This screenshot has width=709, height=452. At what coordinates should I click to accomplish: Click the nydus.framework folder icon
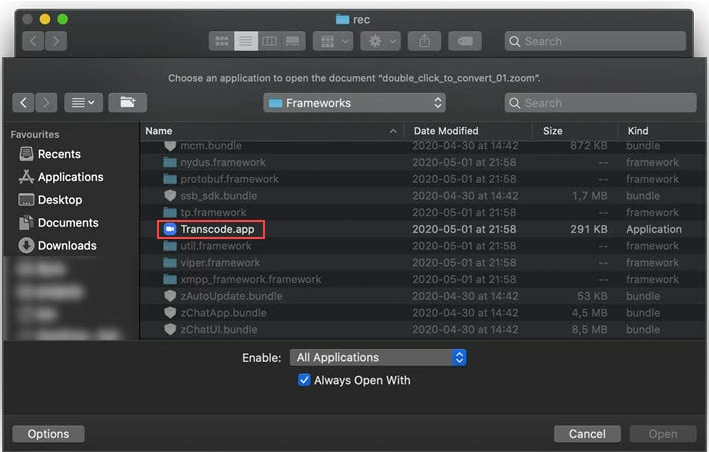click(x=170, y=162)
